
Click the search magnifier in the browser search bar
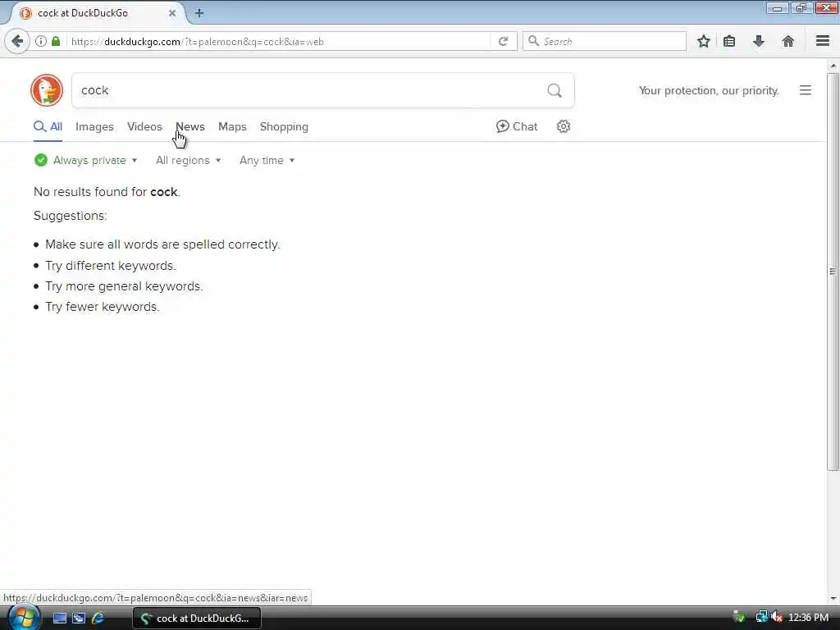click(533, 41)
